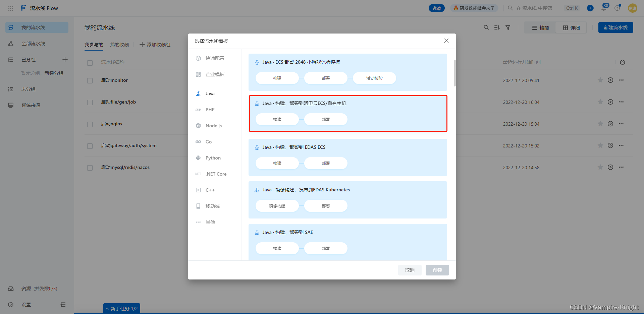Viewport: 644px width, 314px height.
Task: Check the 启动nginx row checkbox
Action: click(90, 124)
